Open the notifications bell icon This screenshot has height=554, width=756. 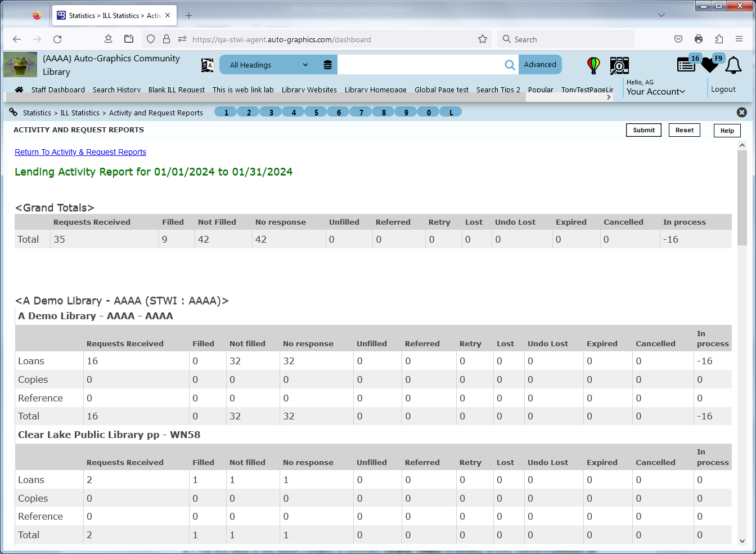pyautogui.click(x=733, y=65)
